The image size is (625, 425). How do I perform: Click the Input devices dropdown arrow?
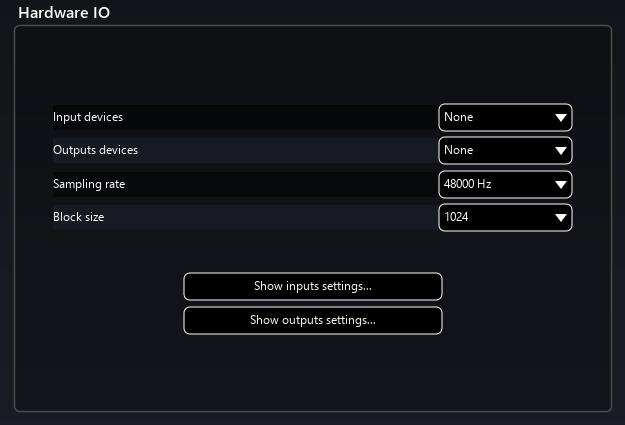click(x=560, y=118)
